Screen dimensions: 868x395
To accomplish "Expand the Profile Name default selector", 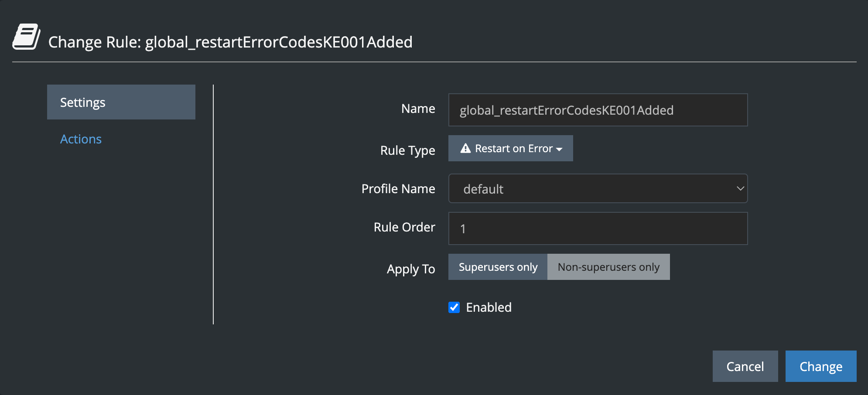I will tap(598, 189).
